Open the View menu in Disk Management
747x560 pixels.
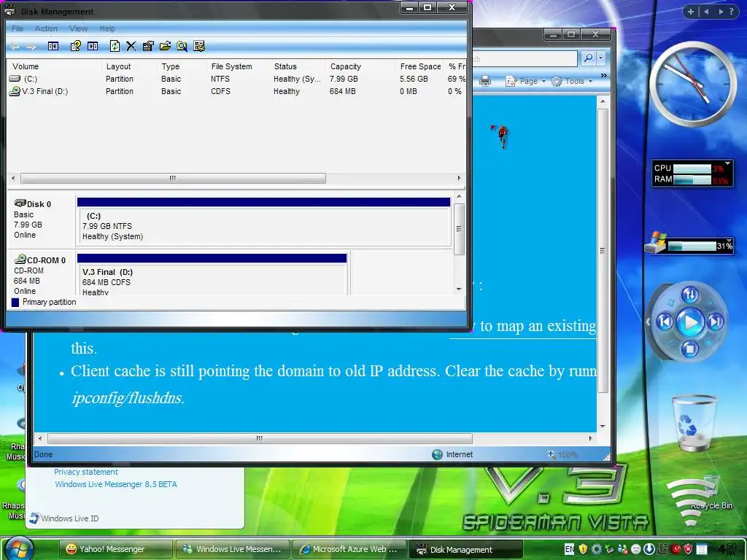pos(78,28)
